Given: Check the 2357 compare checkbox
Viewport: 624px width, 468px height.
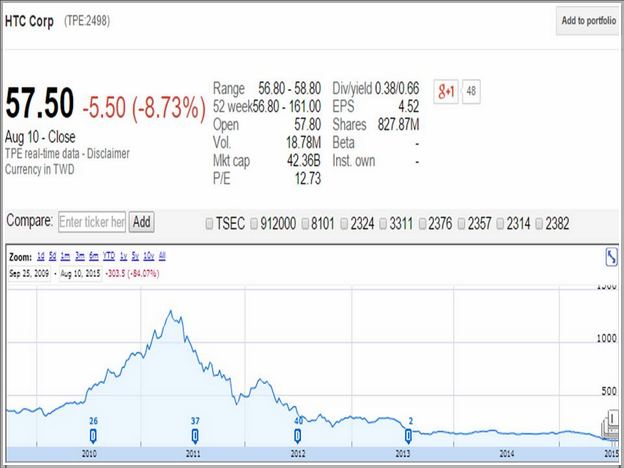Looking at the screenshot, I should point(461,224).
